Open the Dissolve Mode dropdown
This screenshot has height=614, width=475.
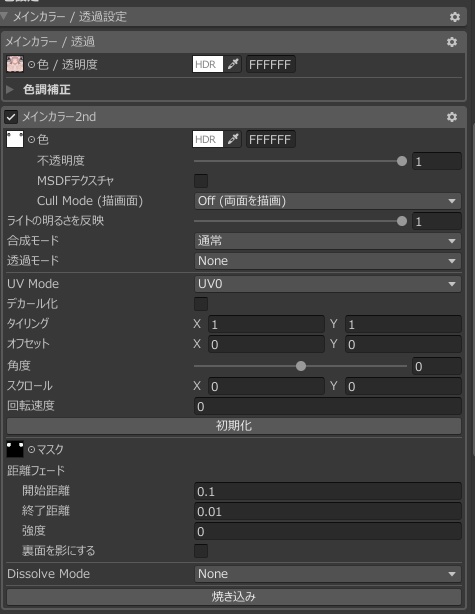(327, 574)
